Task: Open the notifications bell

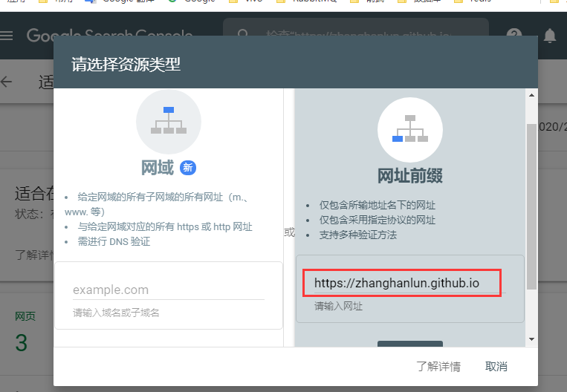Action: tap(550, 36)
